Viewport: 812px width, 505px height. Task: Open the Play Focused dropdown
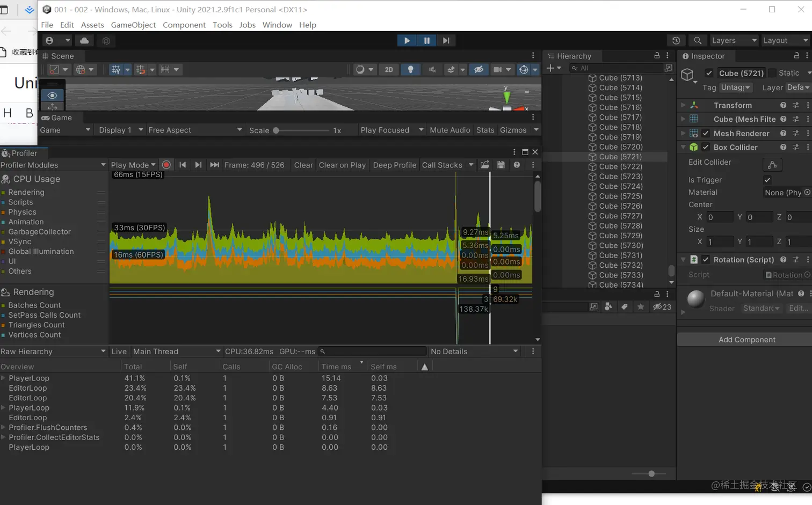(x=392, y=130)
